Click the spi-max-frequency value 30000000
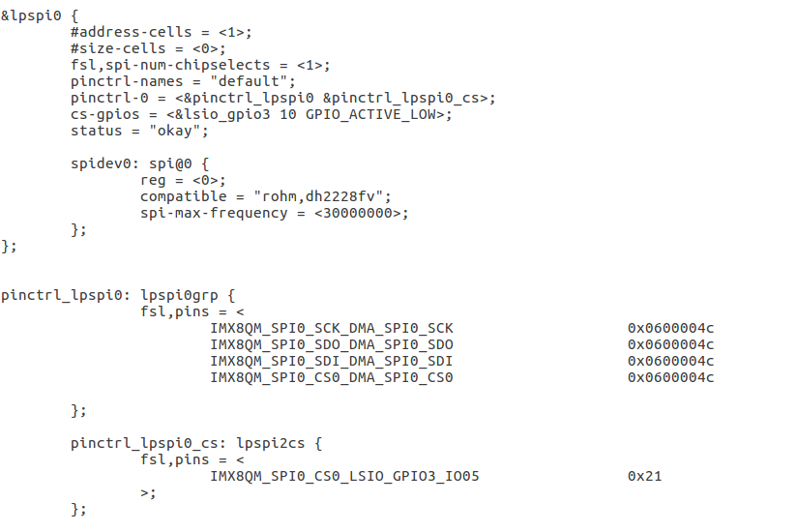 tap(356, 213)
